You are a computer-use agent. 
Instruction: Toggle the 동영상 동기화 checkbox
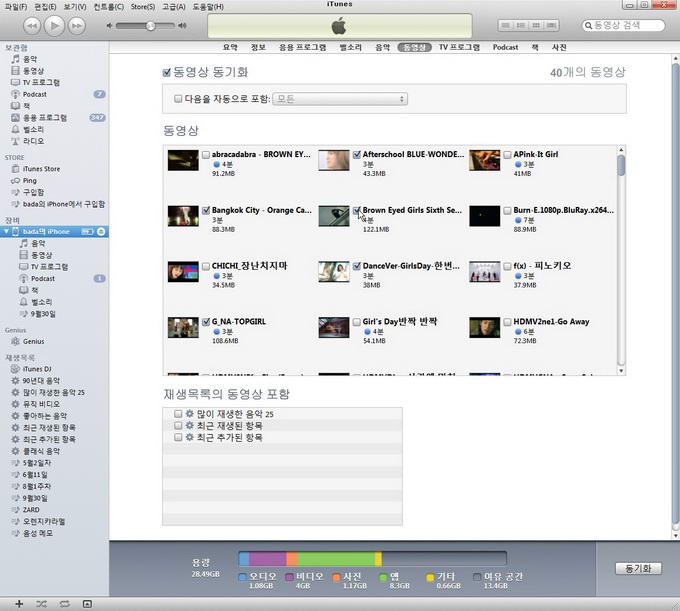[167, 72]
